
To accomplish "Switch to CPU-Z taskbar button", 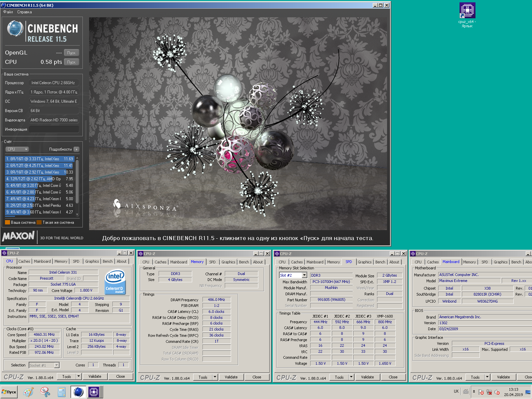I will point(94,392).
